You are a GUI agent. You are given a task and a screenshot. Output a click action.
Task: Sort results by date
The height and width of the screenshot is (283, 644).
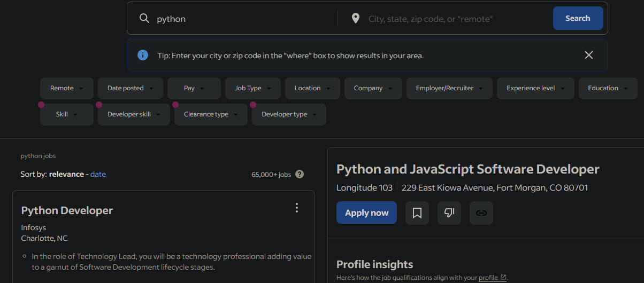click(x=98, y=174)
